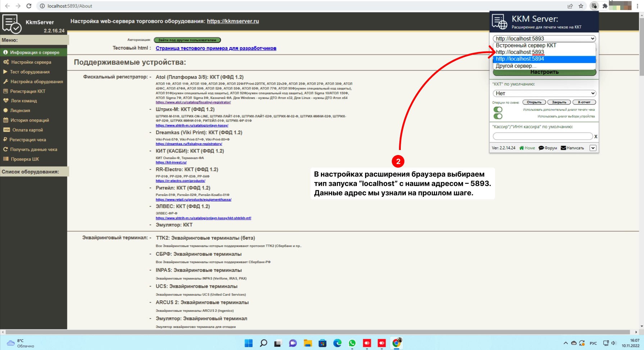Click the KKM Server extension popup logo
The width and height of the screenshot is (644, 350).
point(500,22)
